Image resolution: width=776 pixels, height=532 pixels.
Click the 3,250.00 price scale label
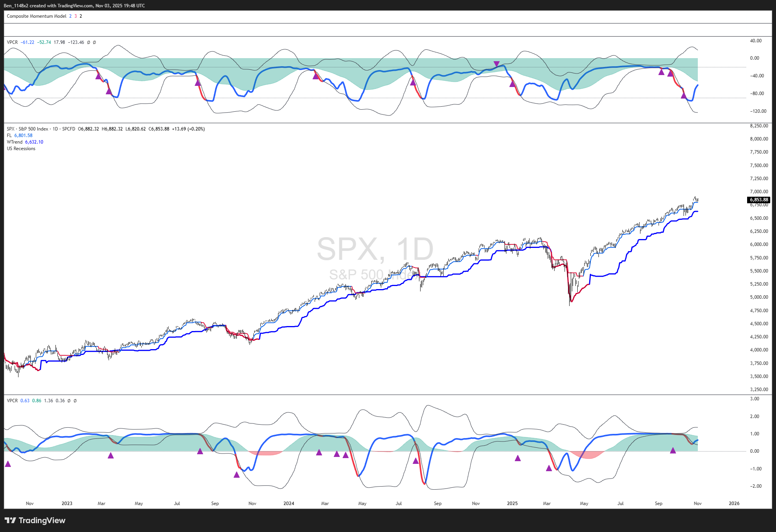coord(759,390)
